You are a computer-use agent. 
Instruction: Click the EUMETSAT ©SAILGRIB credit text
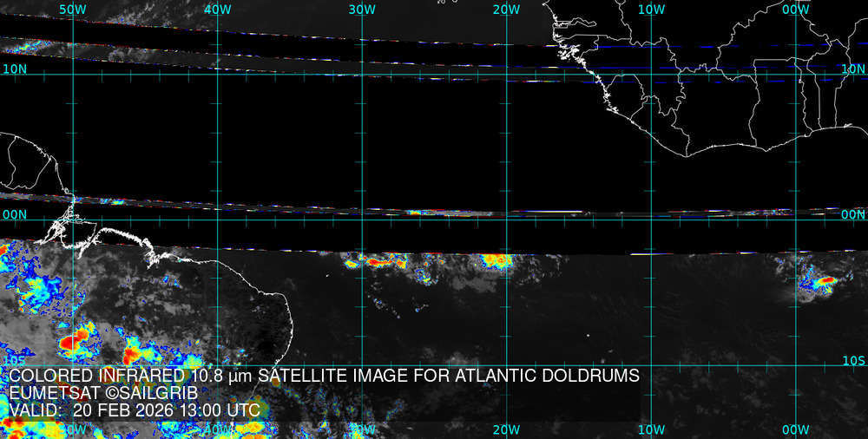click(104, 393)
